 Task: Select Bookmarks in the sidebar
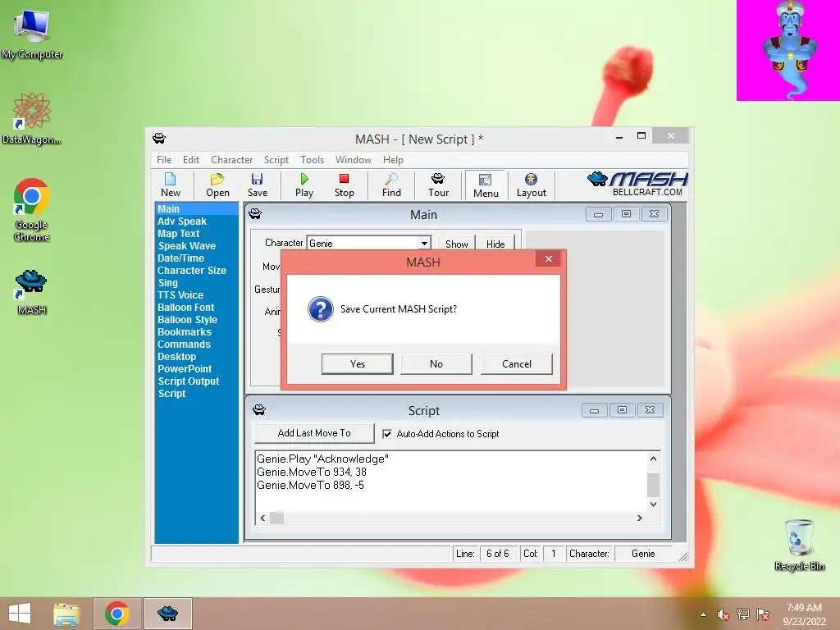[x=185, y=332]
